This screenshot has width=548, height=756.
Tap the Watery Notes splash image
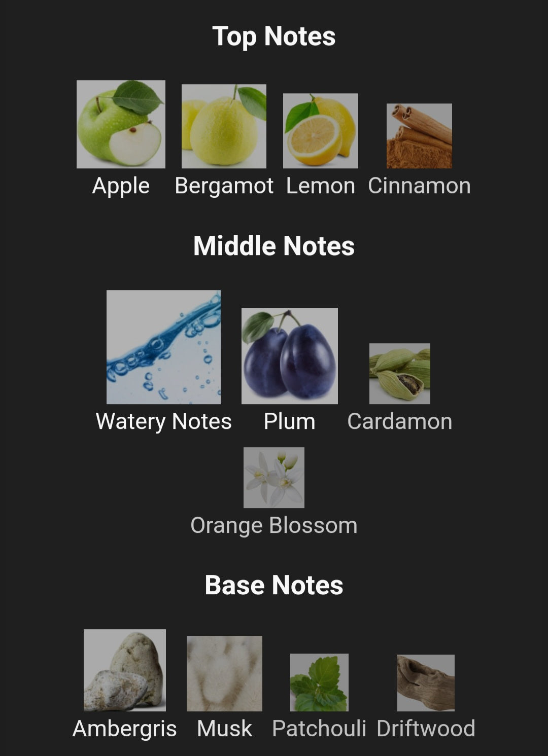(x=163, y=347)
